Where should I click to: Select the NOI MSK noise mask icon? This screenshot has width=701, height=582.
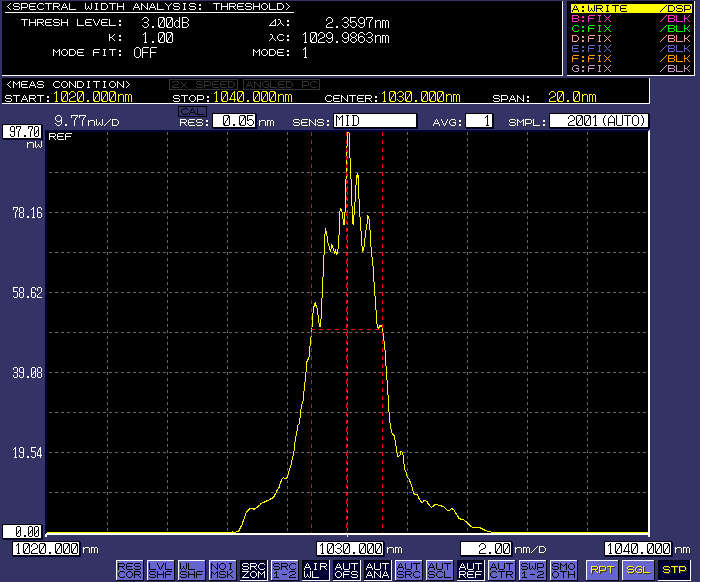(x=222, y=570)
